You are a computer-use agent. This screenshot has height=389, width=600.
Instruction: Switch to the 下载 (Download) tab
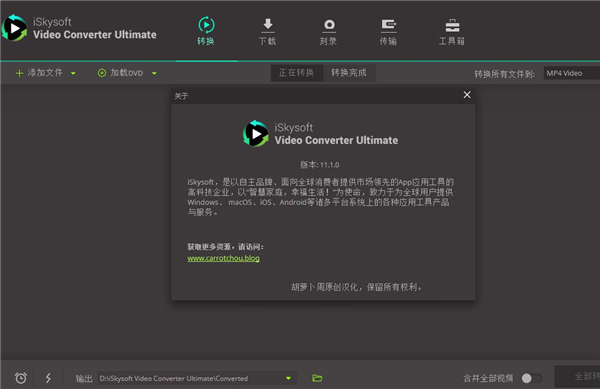point(267,31)
